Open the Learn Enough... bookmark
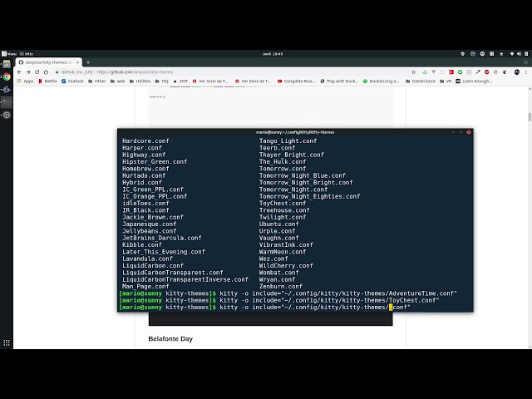 tap(474, 81)
